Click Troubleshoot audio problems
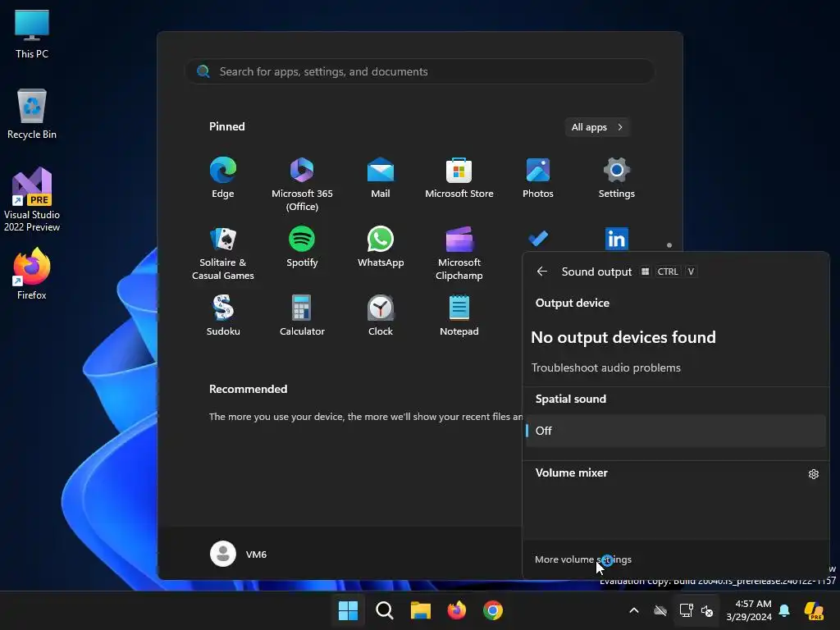The height and width of the screenshot is (630, 840). (606, 368)
